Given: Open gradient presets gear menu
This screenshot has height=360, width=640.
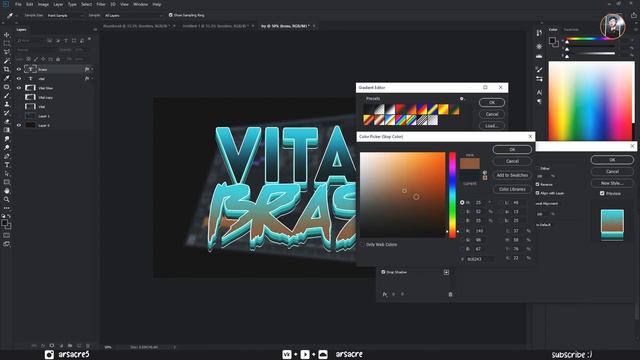Looking at the screenshot, I should tap(462, 99).
